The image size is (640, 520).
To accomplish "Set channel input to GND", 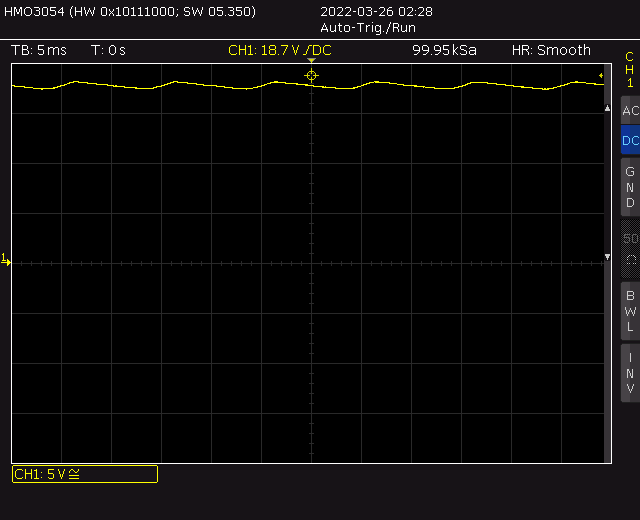I will pyautogui.click(x=629, y=187).
